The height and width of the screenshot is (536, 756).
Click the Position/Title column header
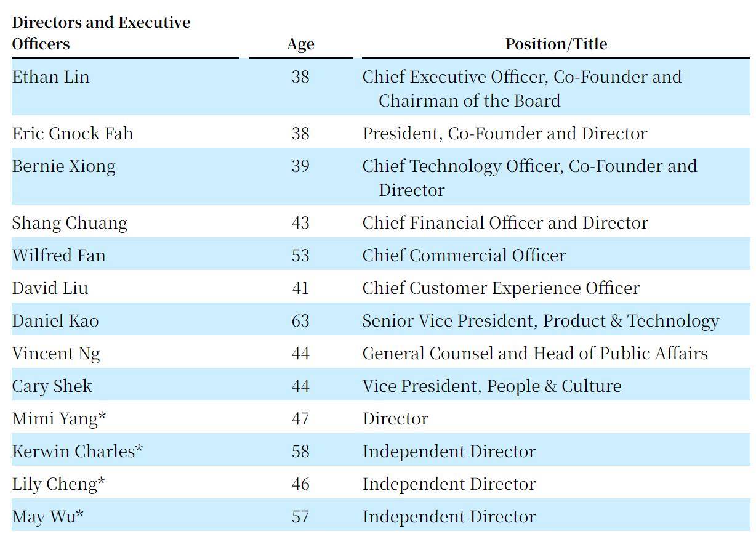tap(556, 44)
